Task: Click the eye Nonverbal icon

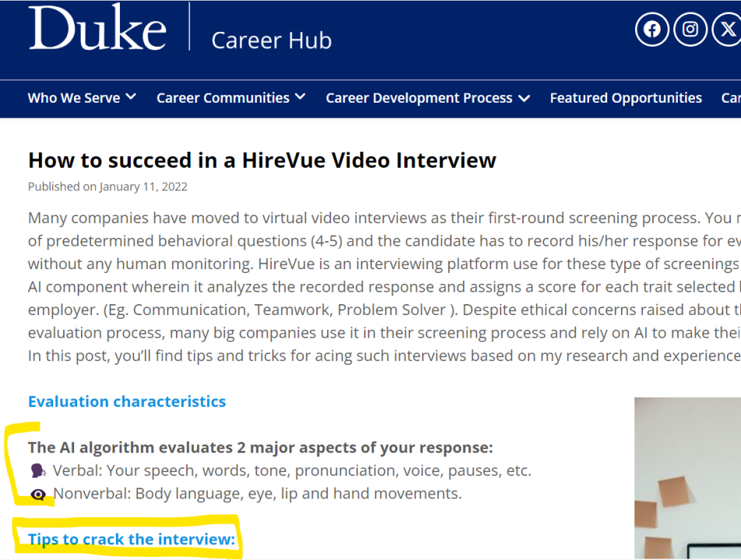Action: click(x=38, y=494)
